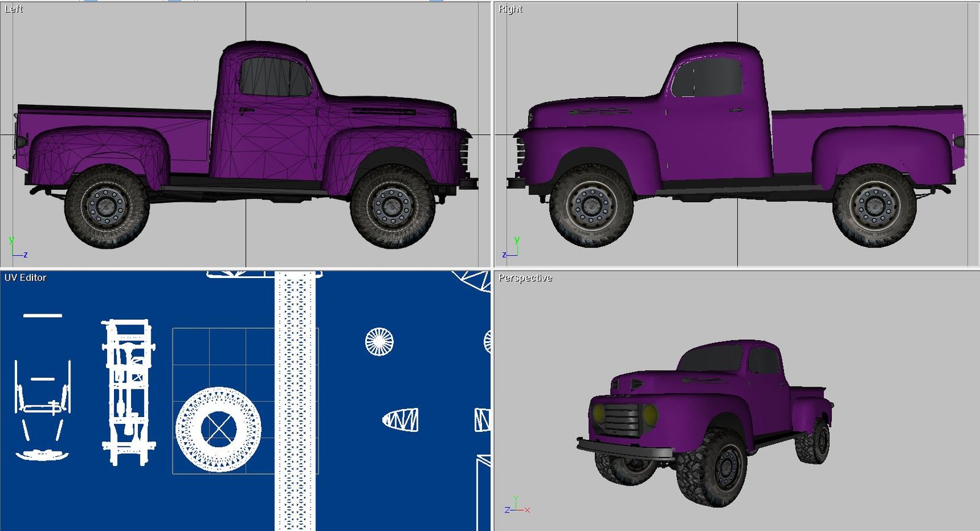Select the front wheel in Left view
This screenshot has height=531, width=980.
tap(392, 206)
